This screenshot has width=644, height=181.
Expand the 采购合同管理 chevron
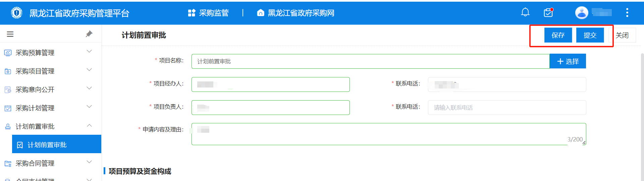click(x=89, y=162)
